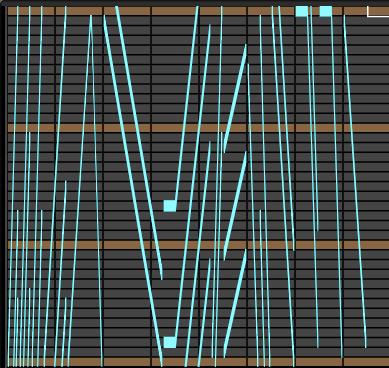Click the third brown row in rightmost column
The height and width of the screenshot is (368, 389).
366,245
